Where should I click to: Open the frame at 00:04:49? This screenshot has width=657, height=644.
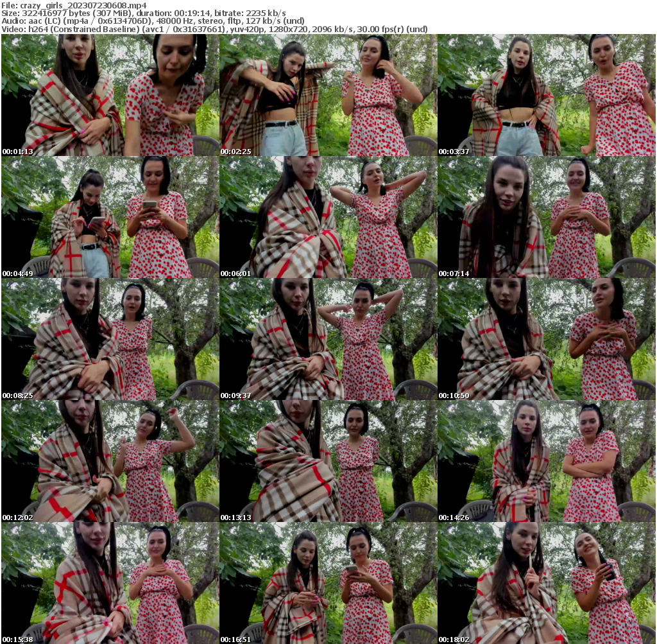tap(110, 217)
